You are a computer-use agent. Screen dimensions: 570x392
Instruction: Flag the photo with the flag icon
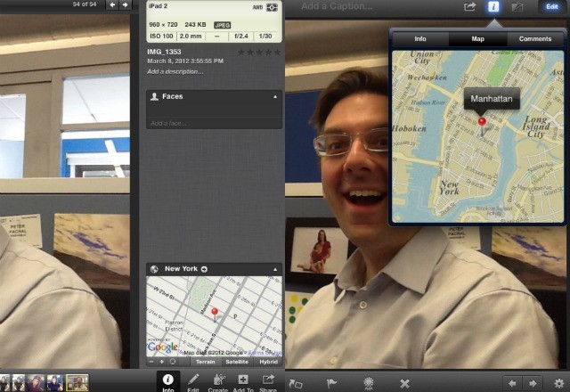pos(331,383)
